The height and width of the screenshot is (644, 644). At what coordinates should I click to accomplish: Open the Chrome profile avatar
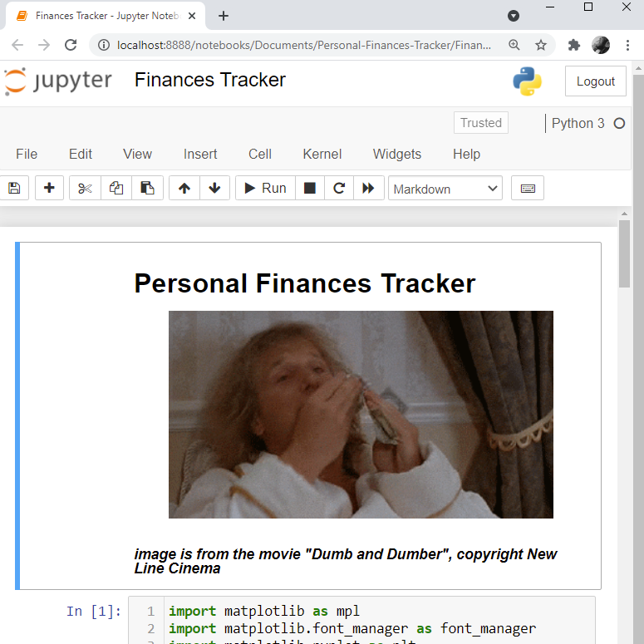click(601, 45)
